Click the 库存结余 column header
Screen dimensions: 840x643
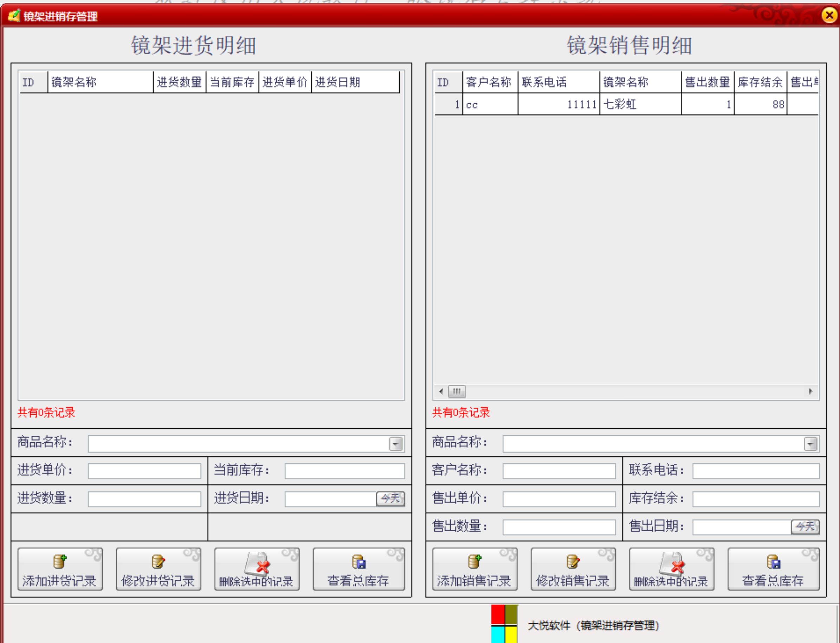pos(761,82)
